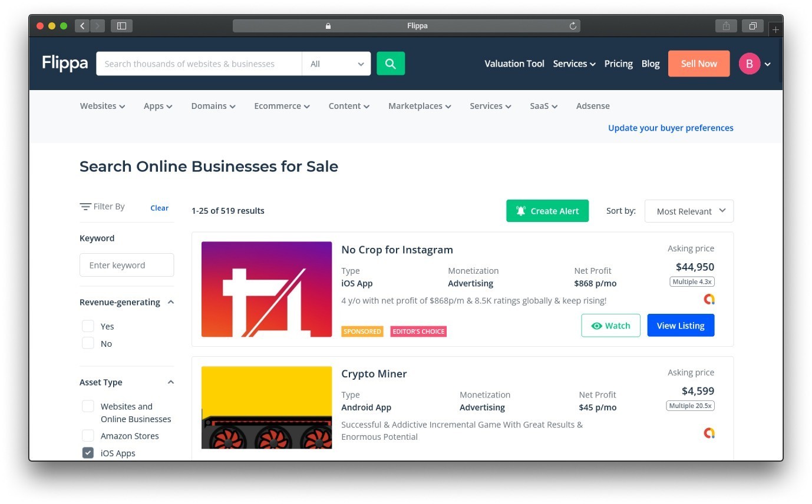Viewport: 812px width, 504px height.
Task: Click the Safari back arrow
Action: click(82, 26)
